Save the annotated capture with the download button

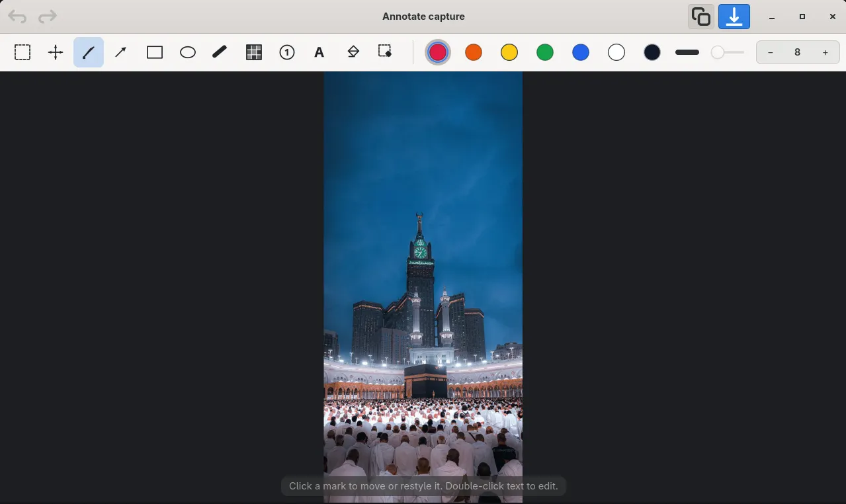(x=734, y=17)
